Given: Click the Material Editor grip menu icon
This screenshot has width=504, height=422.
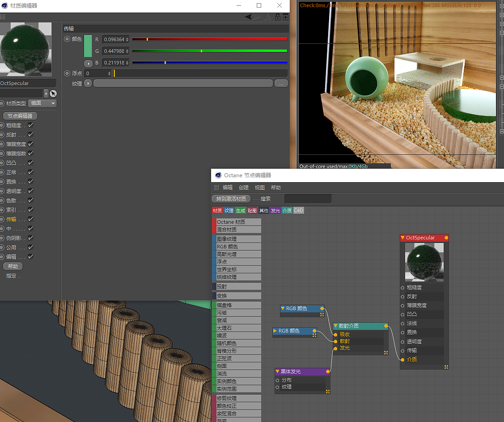Looking at the screenshot, I should (x=3, y=17).
